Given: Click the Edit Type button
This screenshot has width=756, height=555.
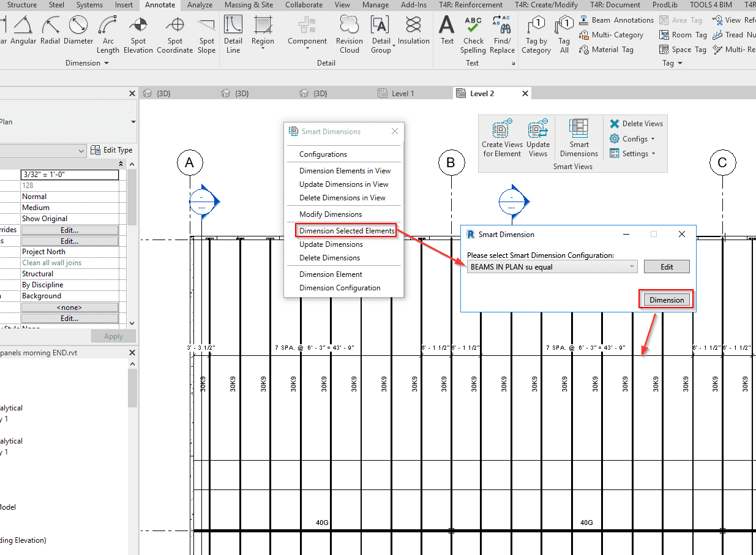Looking at the screenshot, I should tap(111, 150).
